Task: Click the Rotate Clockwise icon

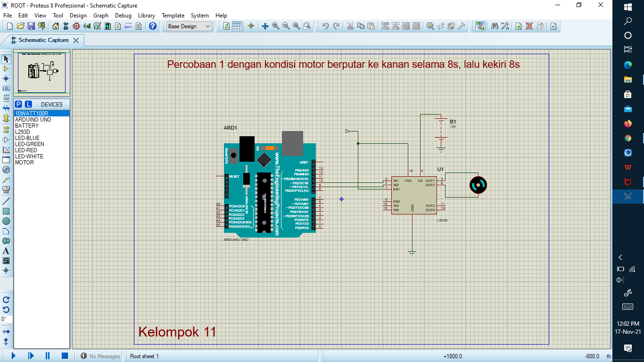Action: coord(6,299)
